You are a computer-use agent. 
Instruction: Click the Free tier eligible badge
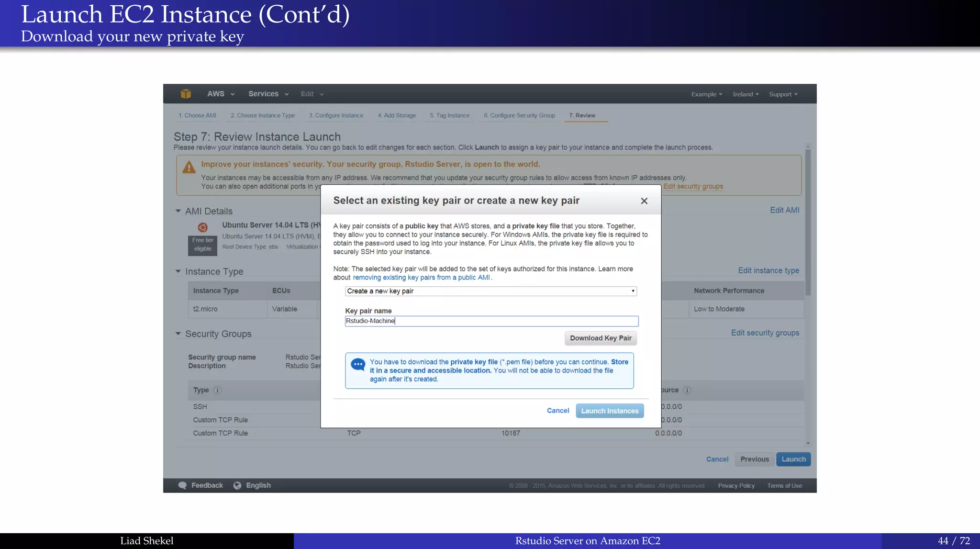pos(202,245)
